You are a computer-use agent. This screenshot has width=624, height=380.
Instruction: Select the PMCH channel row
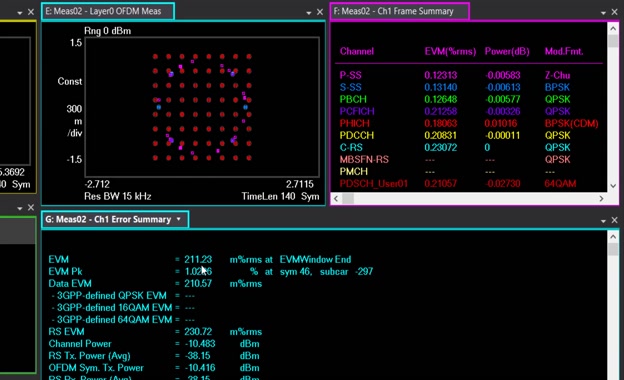[469, 171]
